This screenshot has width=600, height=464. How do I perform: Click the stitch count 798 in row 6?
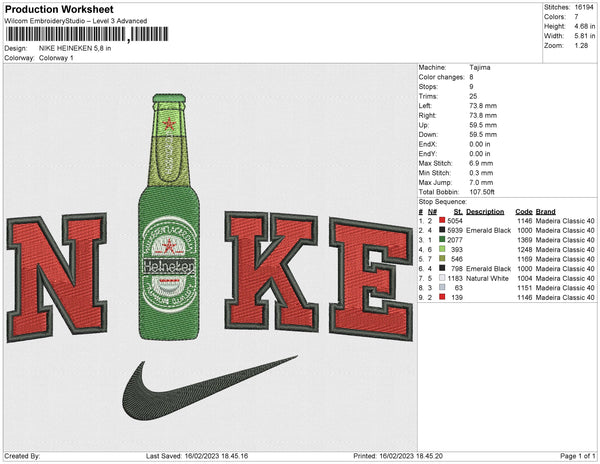(x=457, y=269)
